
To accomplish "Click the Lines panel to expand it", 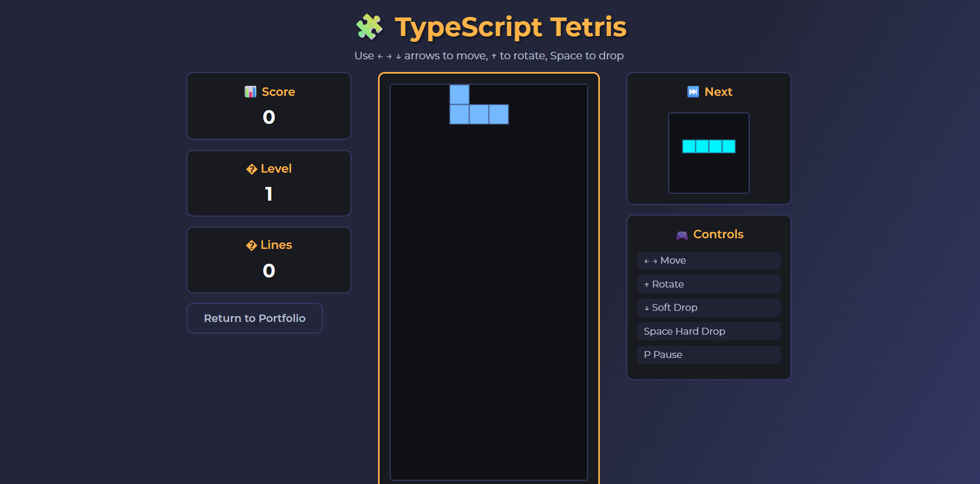I will point(268,259).
